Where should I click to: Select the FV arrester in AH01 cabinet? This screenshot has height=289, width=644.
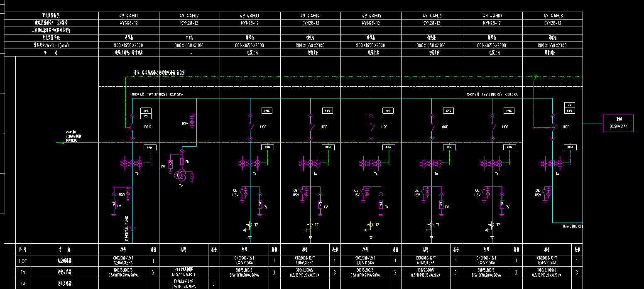[x=114, y=205]
